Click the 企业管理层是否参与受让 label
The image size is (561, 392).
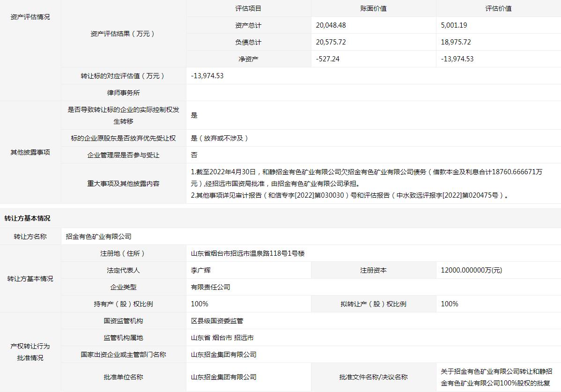pyautogui.click(x=123, y=155)
